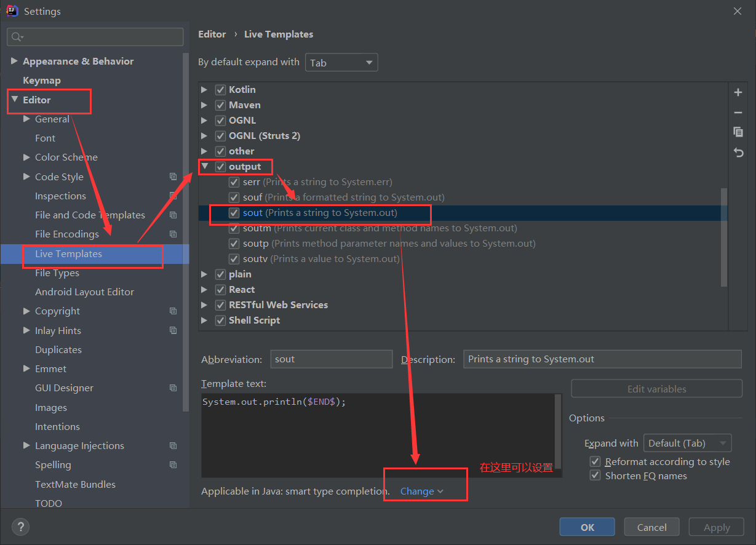Click the Edit variables button
756x545 pixels.
tap(656, 389)
